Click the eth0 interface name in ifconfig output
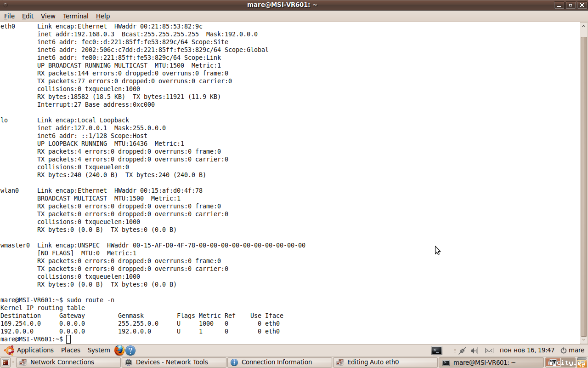Viewport: 588px width, 368px height. tap(8, 26)
